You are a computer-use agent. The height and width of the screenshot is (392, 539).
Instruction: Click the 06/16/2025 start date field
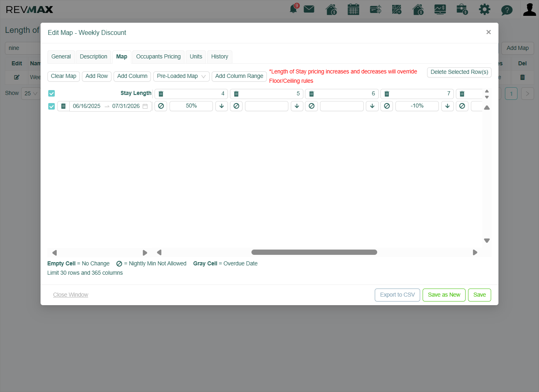[x=87, y=106]
